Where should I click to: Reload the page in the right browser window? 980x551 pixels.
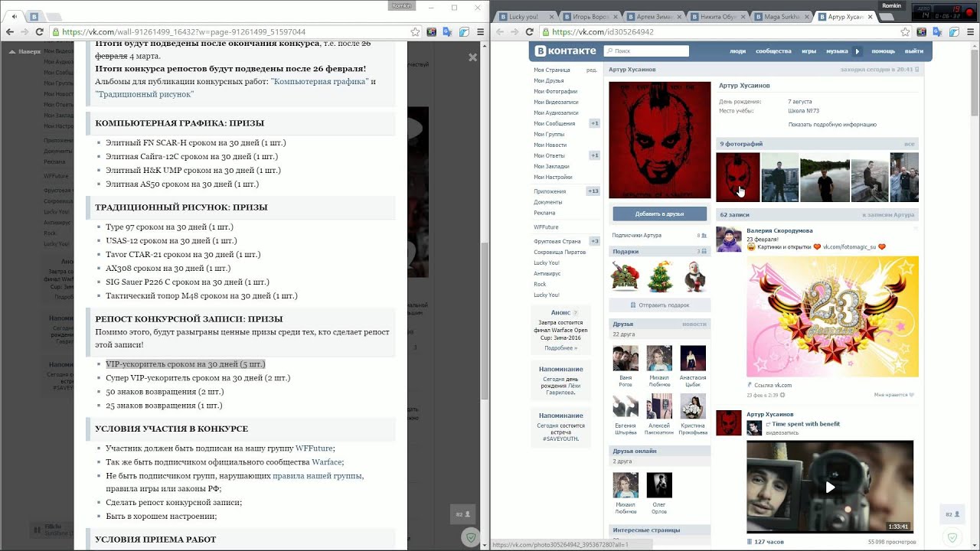click(x=528, y=32)
